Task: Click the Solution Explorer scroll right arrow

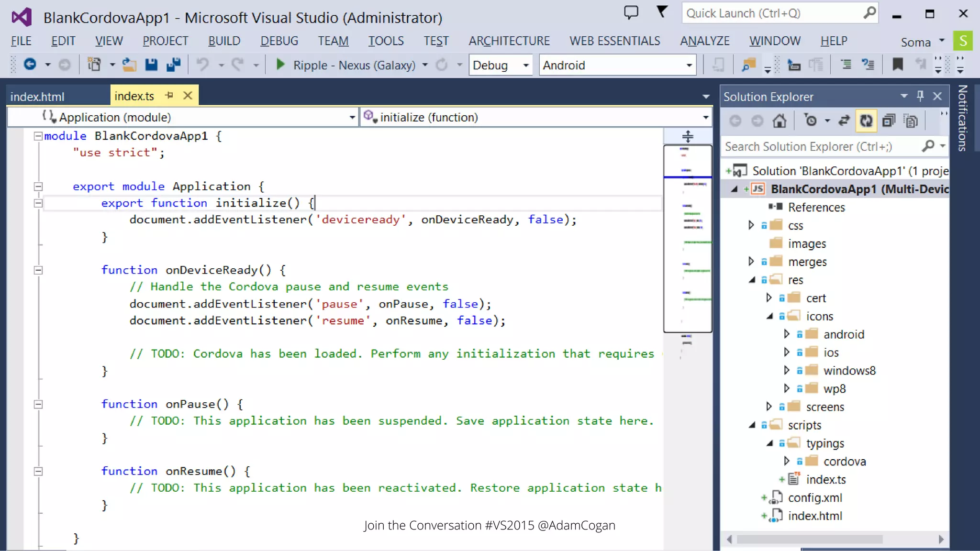Action: 941,540
